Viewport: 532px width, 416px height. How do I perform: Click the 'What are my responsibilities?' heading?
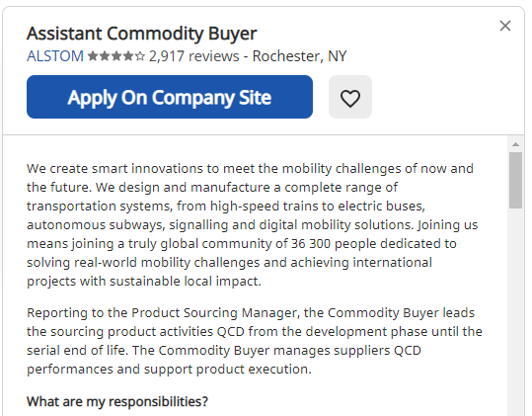click(x=117, y=402)
